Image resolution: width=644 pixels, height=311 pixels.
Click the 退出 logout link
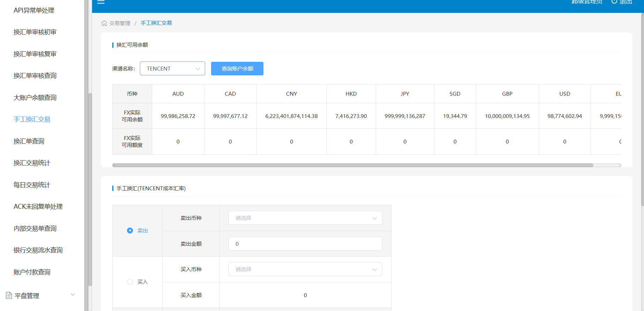coord(626,2)
